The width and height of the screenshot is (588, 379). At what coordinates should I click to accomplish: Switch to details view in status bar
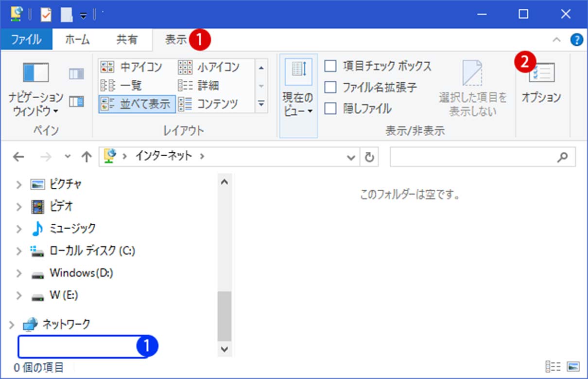click(x=553, y=366)
